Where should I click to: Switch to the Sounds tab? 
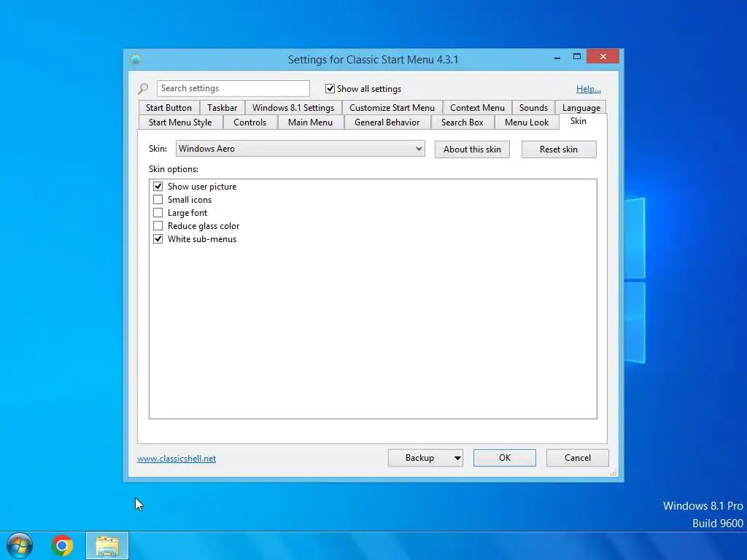click(x=533, y=108)
